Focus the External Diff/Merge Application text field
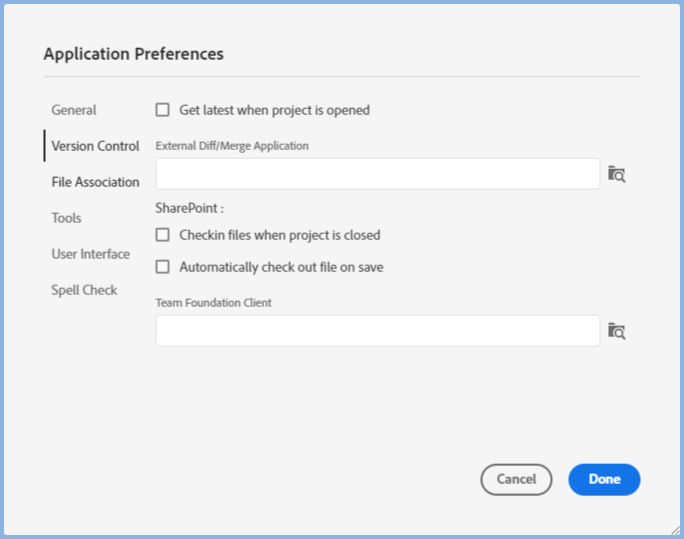 tap(377, 174)
